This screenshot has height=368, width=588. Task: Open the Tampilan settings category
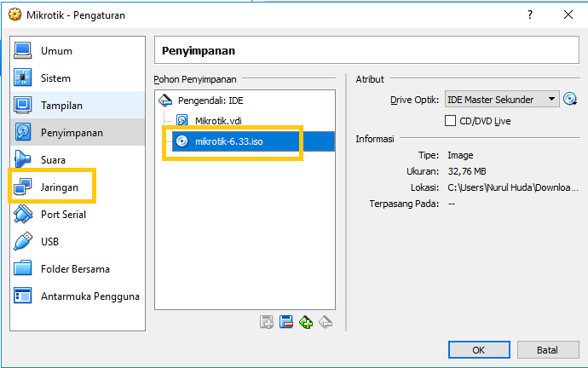click(x=78, y=106)
